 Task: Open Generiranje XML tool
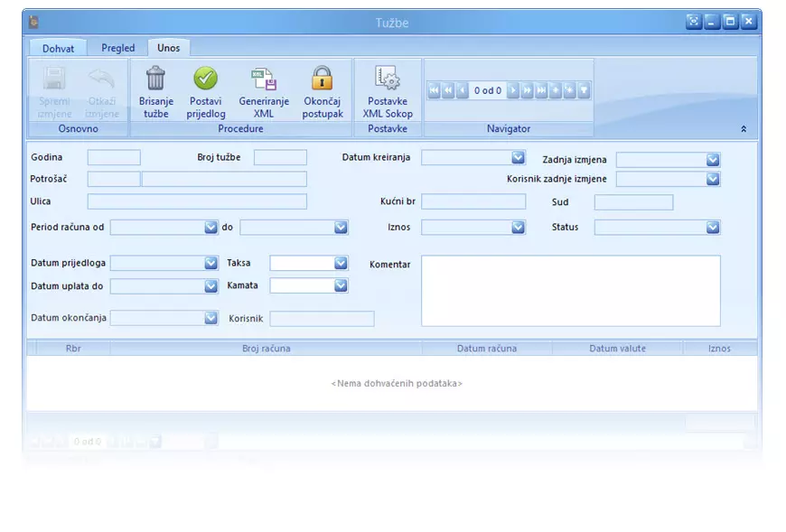coord(264,79)
